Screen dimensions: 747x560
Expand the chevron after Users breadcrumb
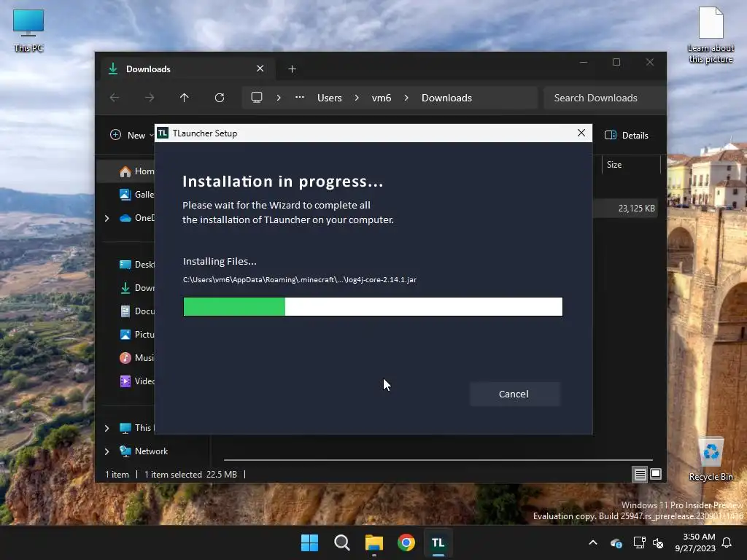tap(357, 98)
